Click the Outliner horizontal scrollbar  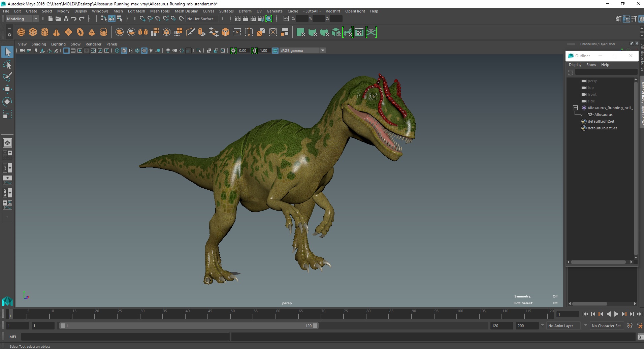pos(599,262)
